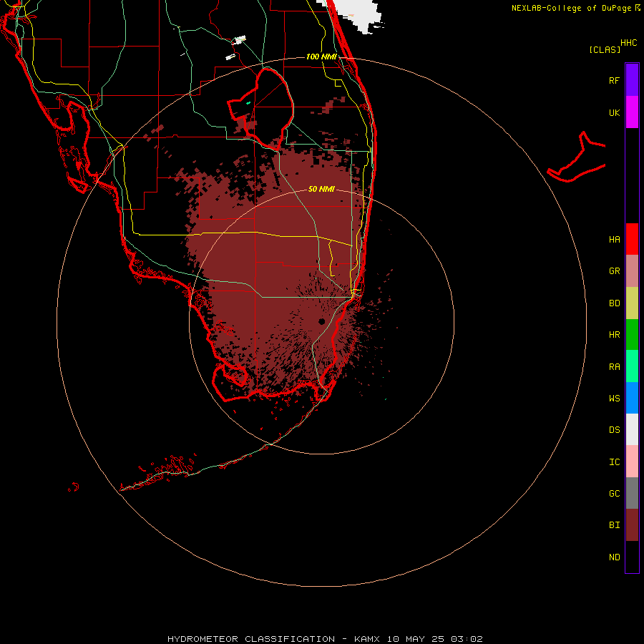This screenshot has height=644, width=644.
Task: Select the IC light pink legend swatch
Action: point(632,462)
